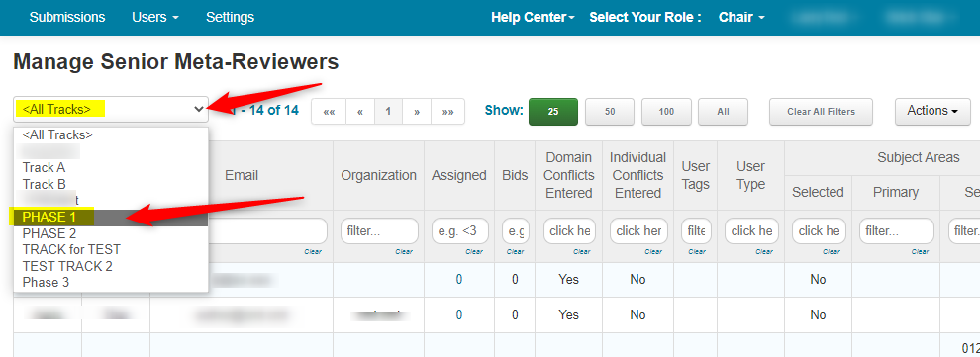This screenshot has width=980, height=357.
Task: Clear the Organization column filter
Action: point(404,252)
